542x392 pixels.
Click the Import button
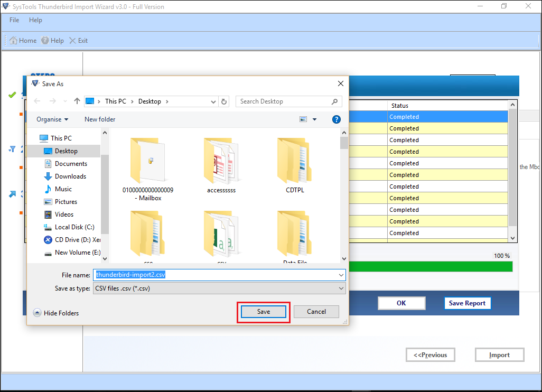point(500,355)
